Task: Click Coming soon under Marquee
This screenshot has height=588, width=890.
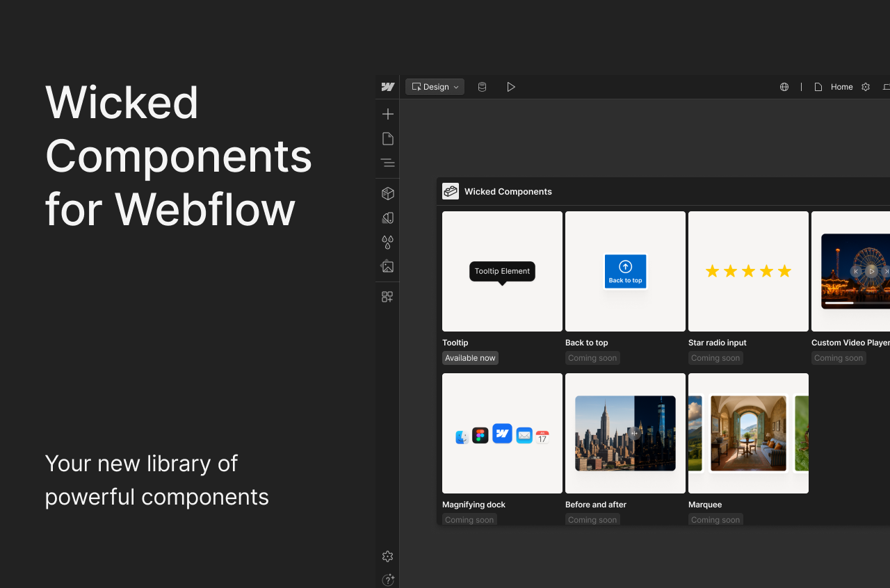Action: tap(715, 519)
